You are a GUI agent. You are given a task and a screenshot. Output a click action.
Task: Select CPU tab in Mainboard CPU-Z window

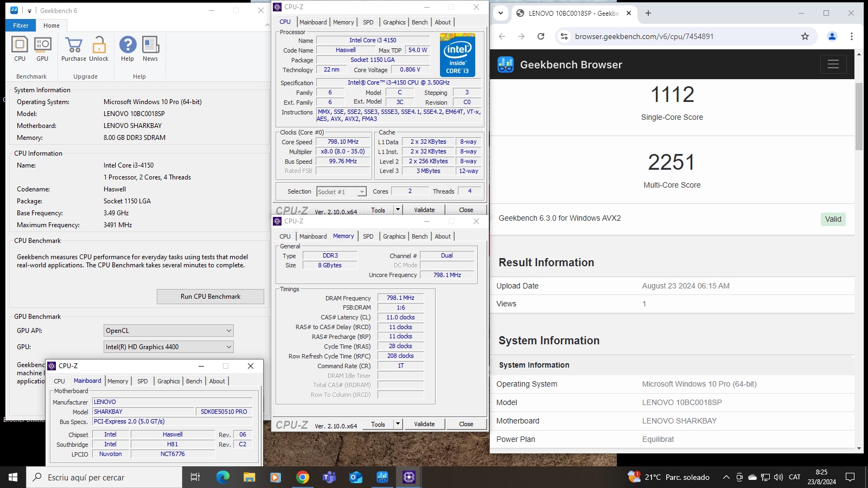[60, 381]
